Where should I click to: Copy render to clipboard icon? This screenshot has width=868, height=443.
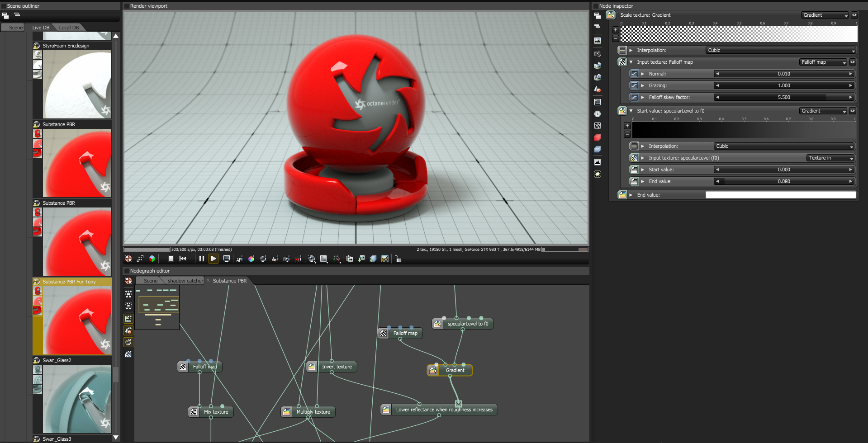click(x=350, y=259)
